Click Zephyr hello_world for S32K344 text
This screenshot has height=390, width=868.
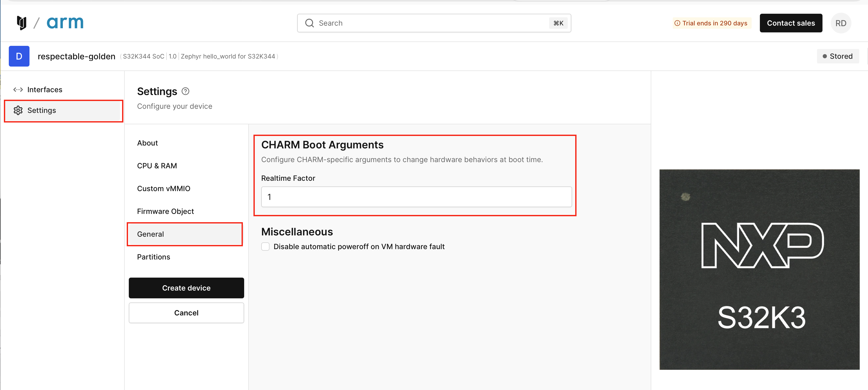tap(228, 56)
